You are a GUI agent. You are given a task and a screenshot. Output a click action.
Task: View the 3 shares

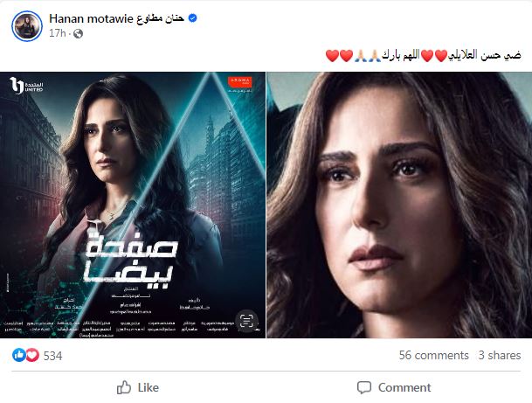coord(500,355)
